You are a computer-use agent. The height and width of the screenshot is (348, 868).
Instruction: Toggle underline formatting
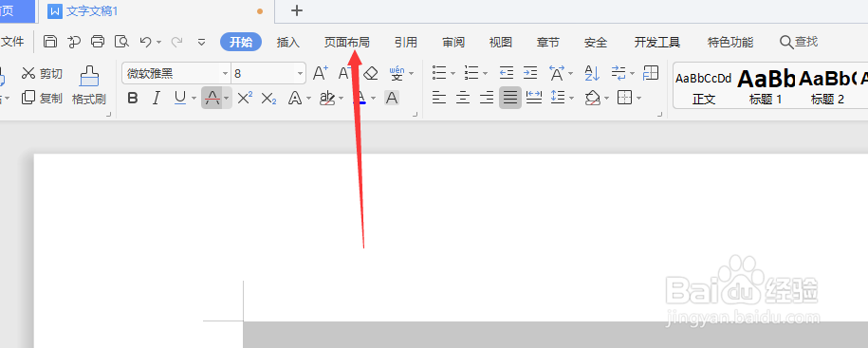click(x=180, y=98)
